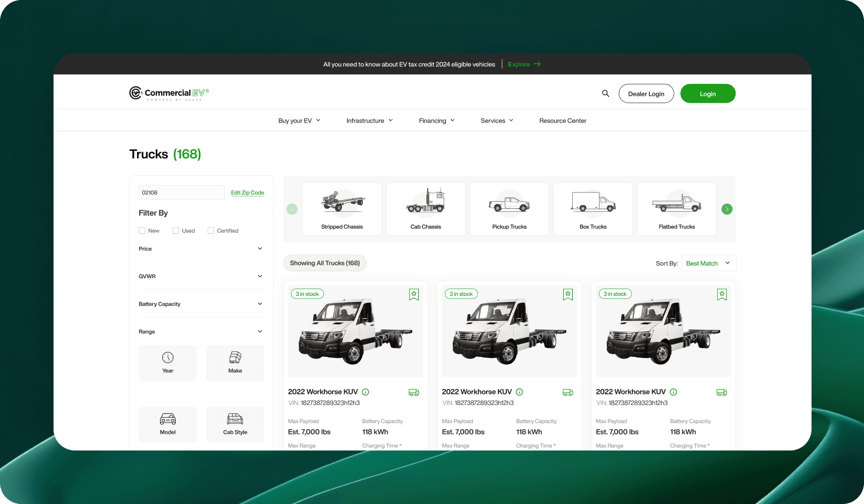Click the first listing's 3 in stock badge
This screenshot has height=504, width=864.
307,294
